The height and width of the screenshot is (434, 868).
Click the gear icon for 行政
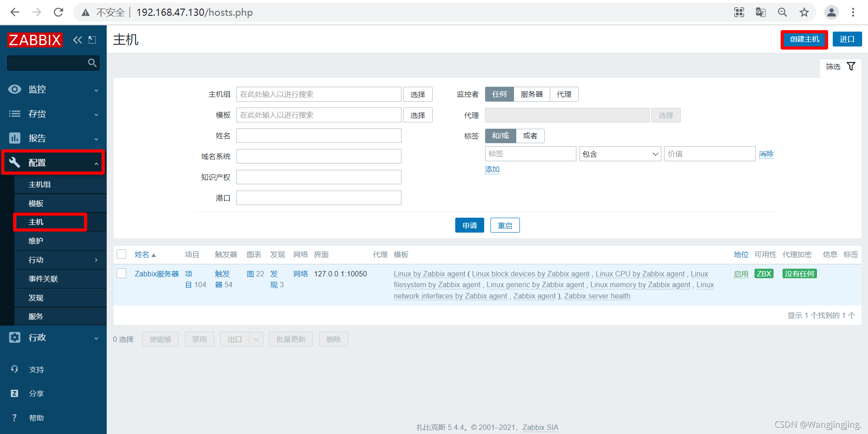click(x=14, y=337)
